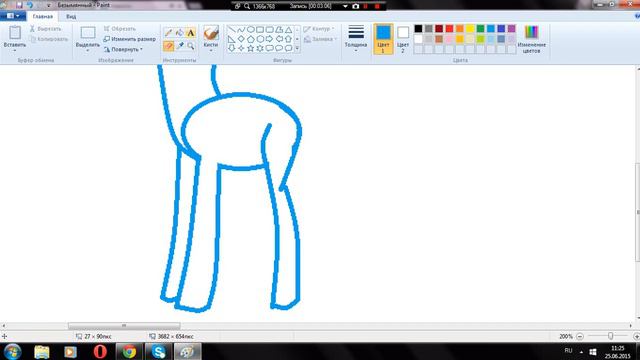The width and height of the screenshot is (640, 360).
Task: Select the Eraser tool
Action: [x=169, y=46]
